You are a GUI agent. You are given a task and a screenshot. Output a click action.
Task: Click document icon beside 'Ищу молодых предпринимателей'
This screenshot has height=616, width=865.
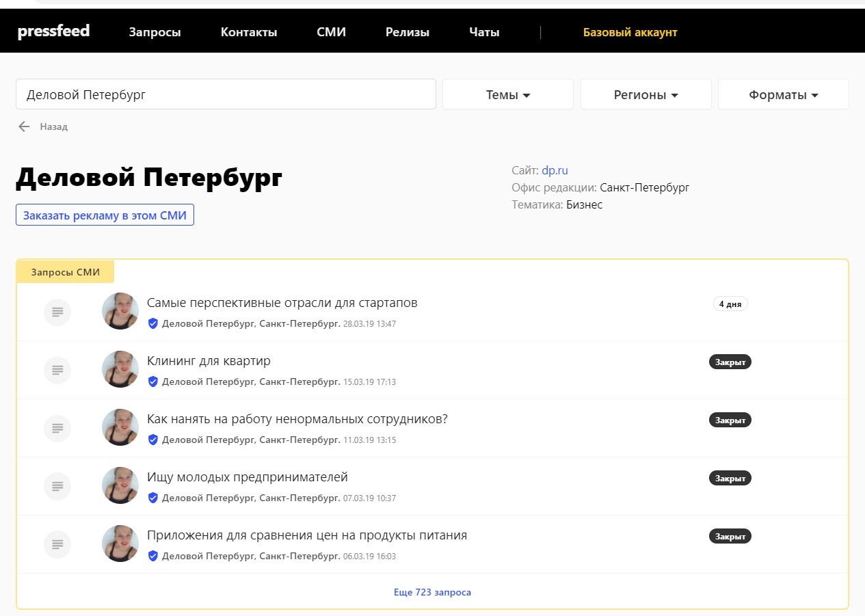(x=57, y=486)
